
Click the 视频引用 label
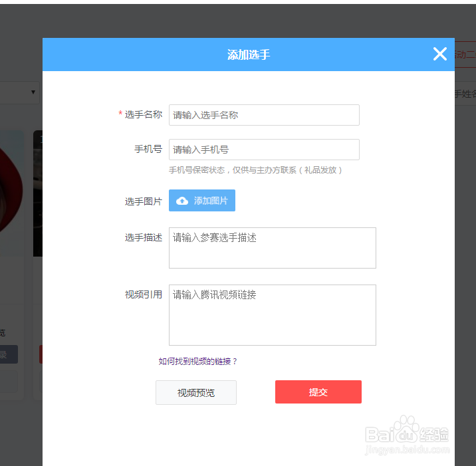point(144,294)
